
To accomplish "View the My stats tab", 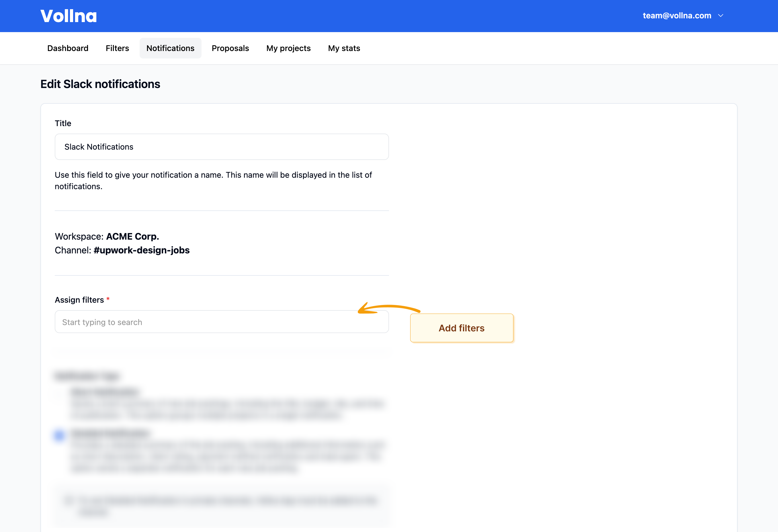I will (344, 48).
